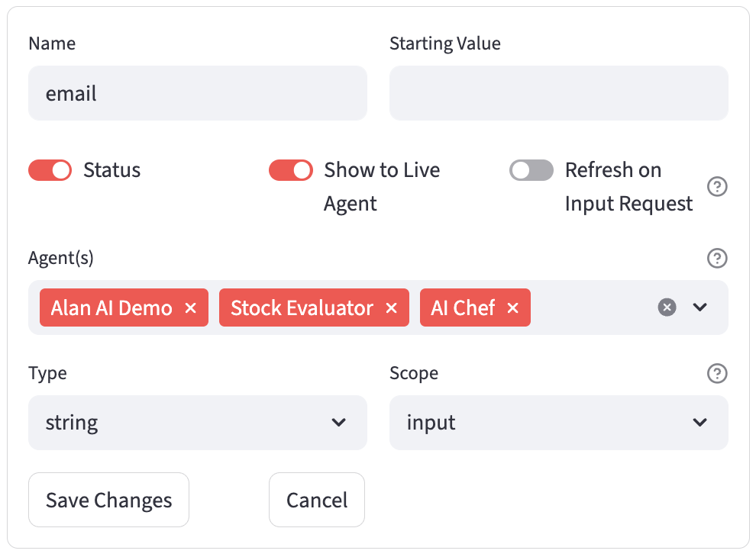Click the Save Changes button

tap(108, 500)
